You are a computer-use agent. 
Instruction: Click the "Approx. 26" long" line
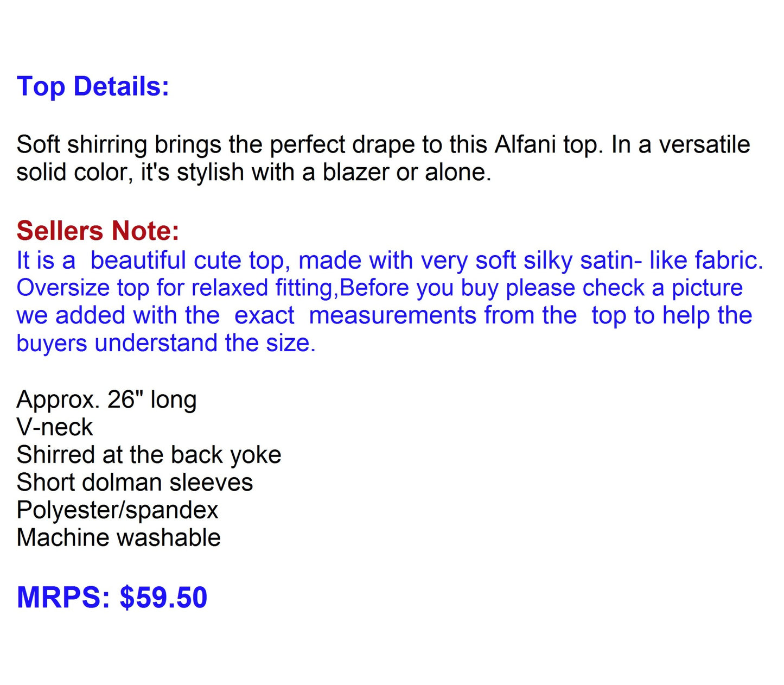click(x=106, y=400)
